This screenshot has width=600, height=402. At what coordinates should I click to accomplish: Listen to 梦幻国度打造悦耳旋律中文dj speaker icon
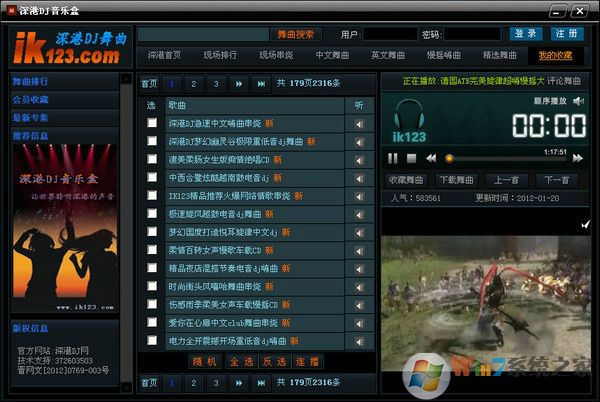[x=359, y=233]
